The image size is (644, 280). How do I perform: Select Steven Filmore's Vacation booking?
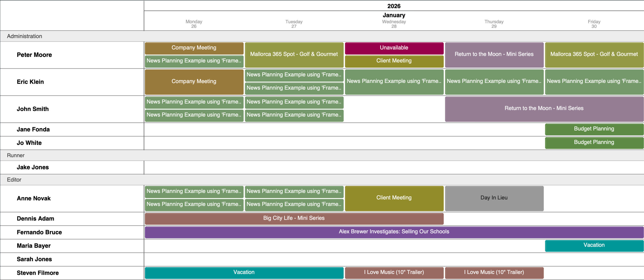244,273
